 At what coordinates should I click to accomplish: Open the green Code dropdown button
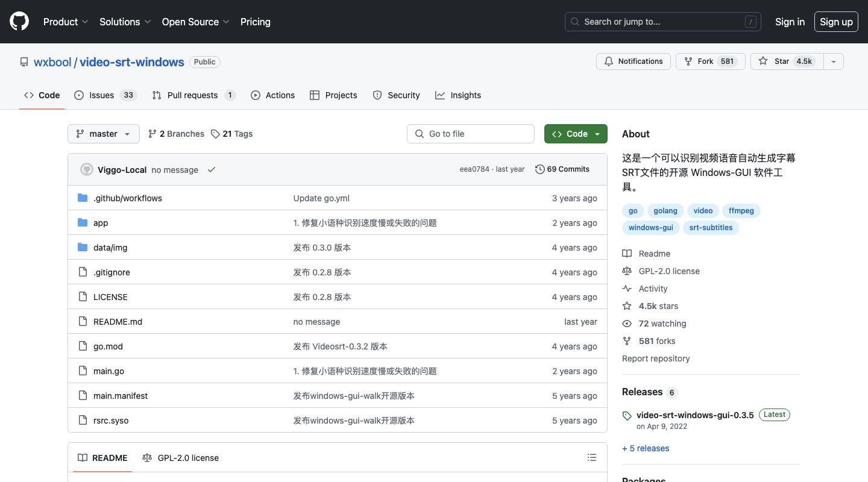point(576,134)
